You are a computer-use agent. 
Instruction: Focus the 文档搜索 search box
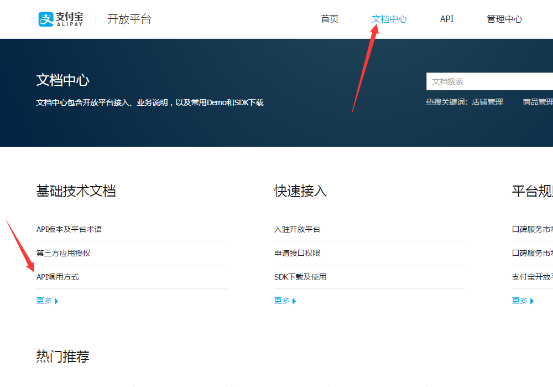(x=490, y=81)
